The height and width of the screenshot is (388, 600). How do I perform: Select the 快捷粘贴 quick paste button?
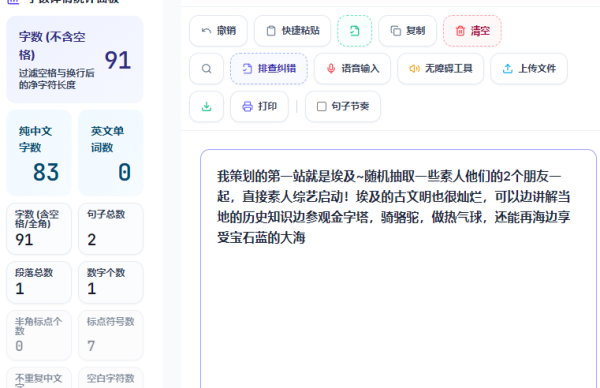pos(292,31)
